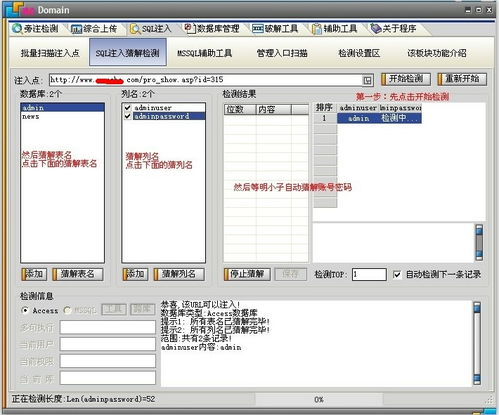Click the 当前用户 input field
The image size is (499, 415).
point(108,344)
